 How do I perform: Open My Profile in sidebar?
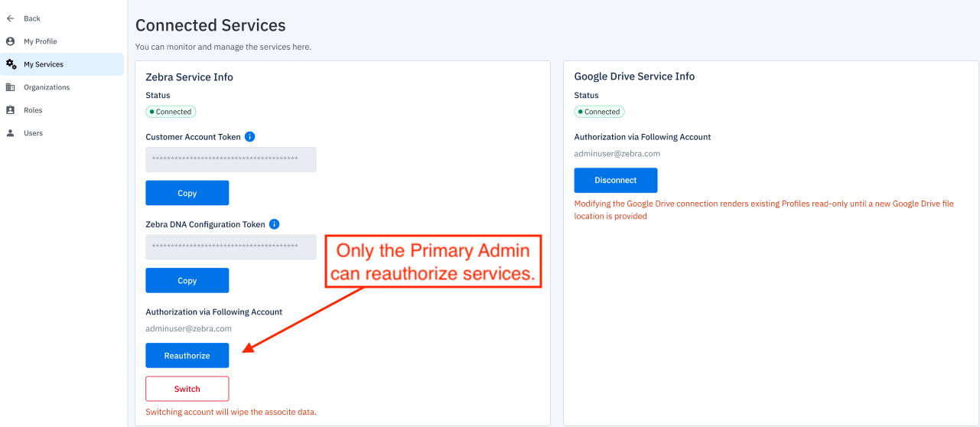pyautogui.click(x=40, y=41)
